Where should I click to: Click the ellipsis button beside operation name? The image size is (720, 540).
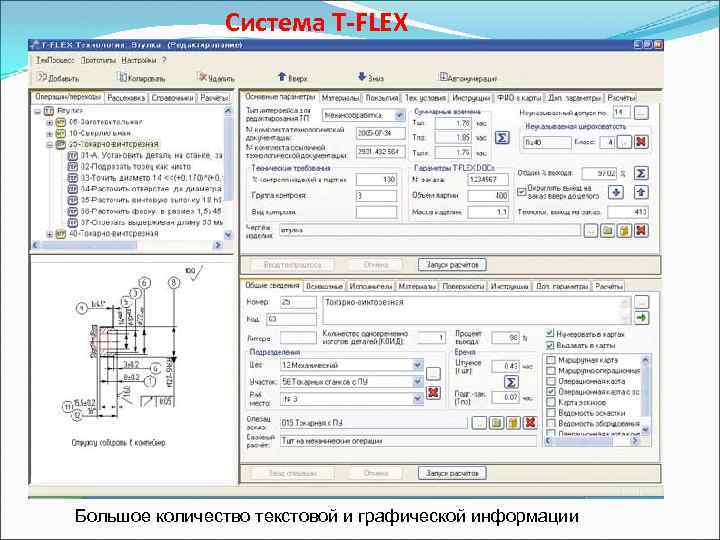tap(641, 302)
